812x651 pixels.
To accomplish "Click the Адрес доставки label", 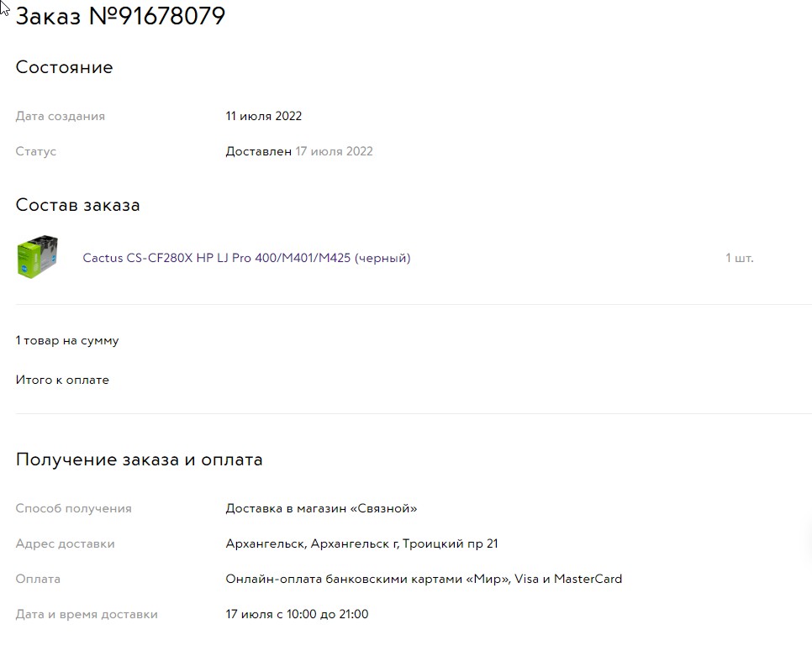I will click(65, 543).
